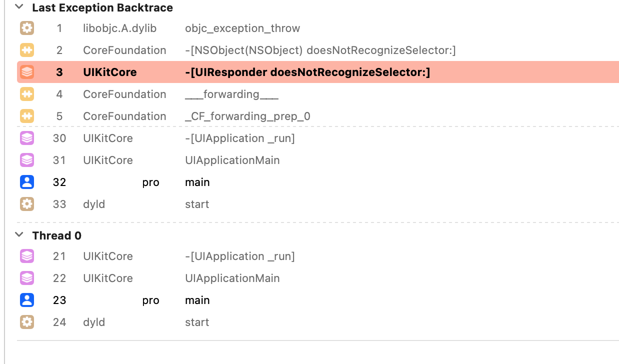Click the gear icon beside objc_exception_throw
619x364 pixels.
(x=27, y=28)
